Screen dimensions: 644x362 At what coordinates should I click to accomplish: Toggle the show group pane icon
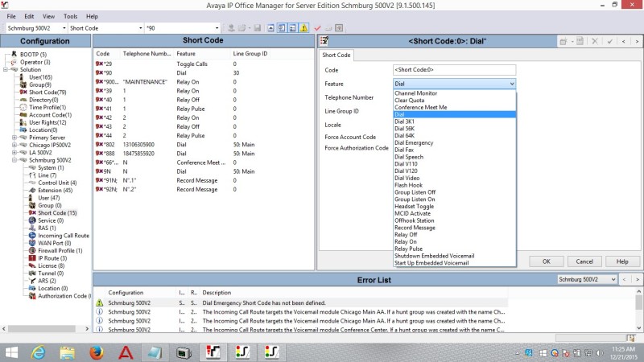point(293,28)
